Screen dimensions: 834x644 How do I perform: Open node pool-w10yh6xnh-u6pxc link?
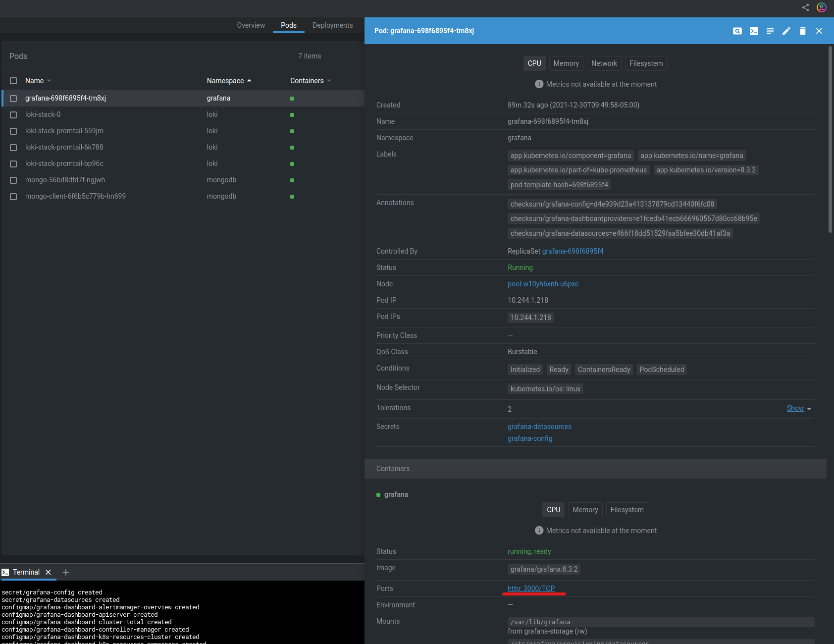point(543,284)
